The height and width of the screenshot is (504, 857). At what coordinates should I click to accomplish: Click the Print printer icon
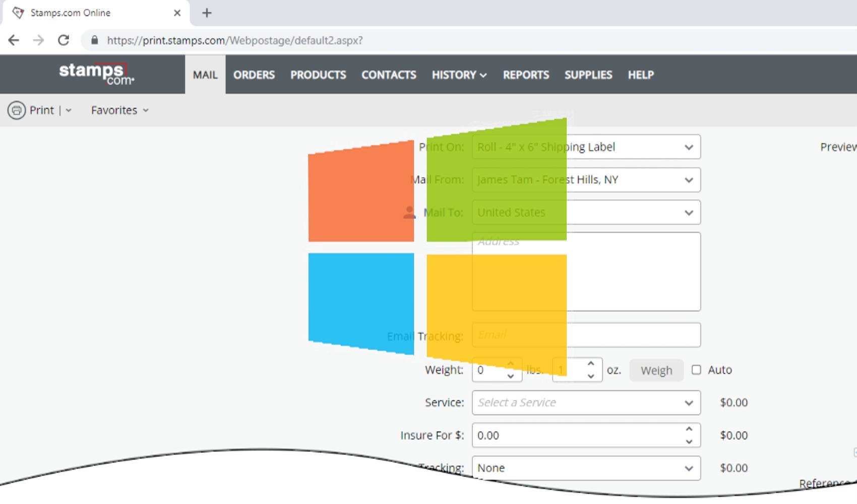coord(17,110)
